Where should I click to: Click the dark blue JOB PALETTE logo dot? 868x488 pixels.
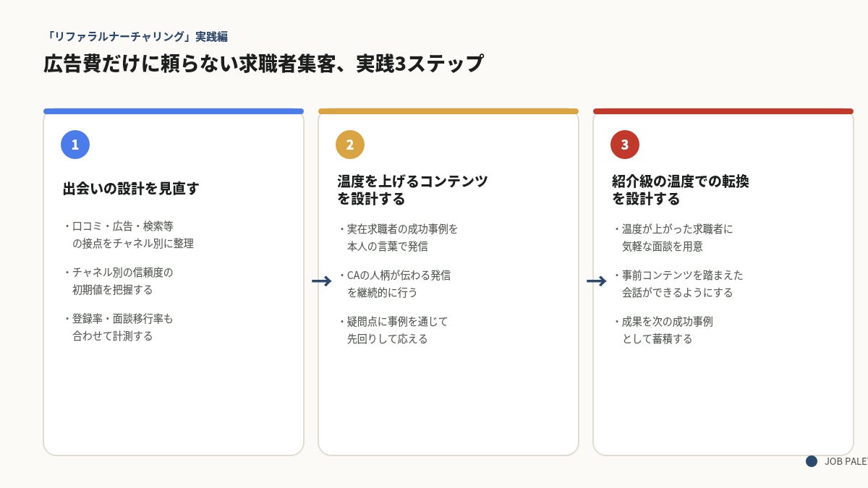pyautogui.click(x=812, y=461)
